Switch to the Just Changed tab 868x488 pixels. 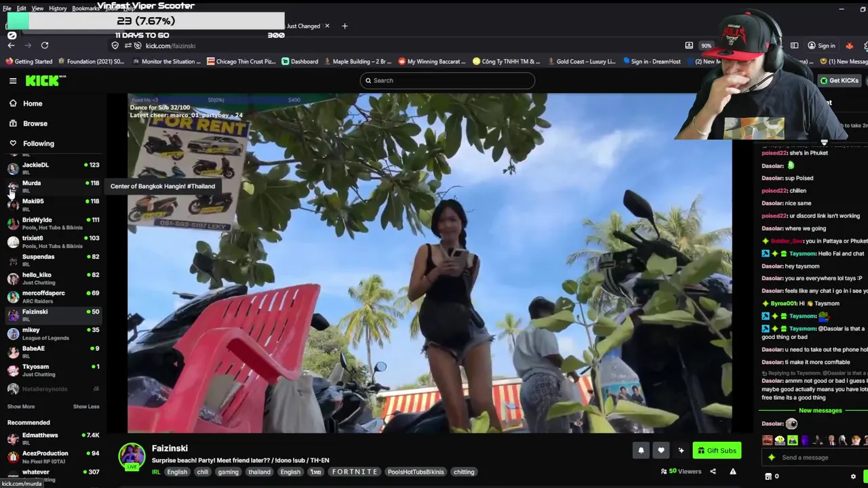(302, 26)
